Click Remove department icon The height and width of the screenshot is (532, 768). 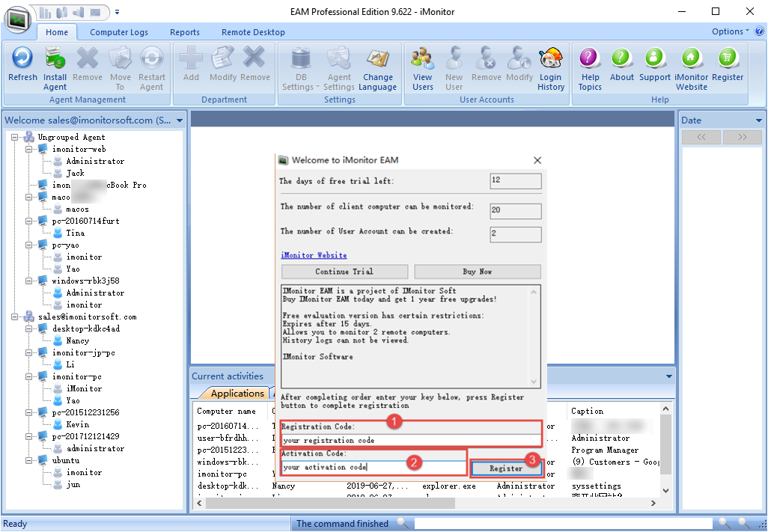255,63
